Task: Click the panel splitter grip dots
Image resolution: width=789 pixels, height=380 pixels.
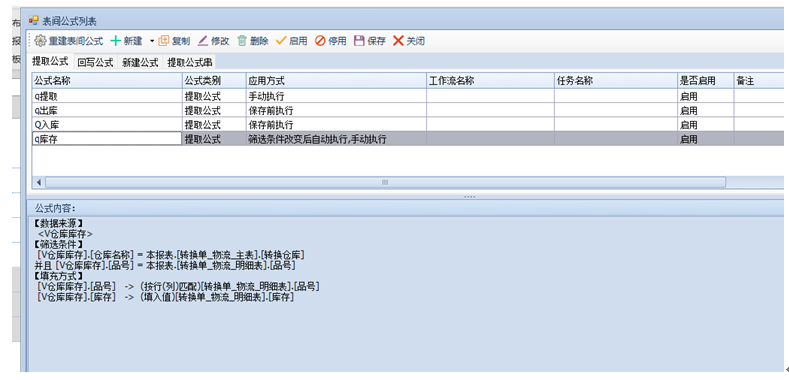Action: [x=469, y=196]
